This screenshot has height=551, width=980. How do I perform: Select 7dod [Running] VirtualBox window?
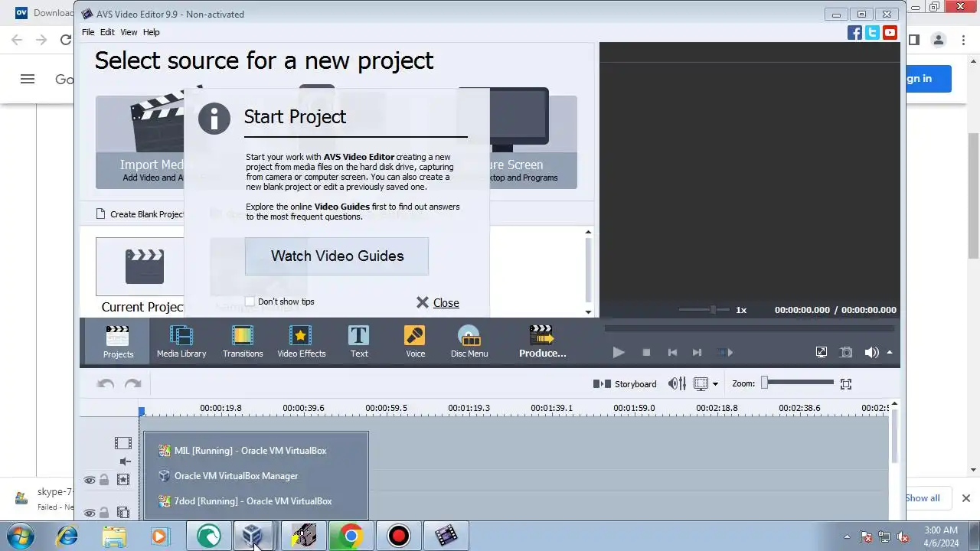(256, 501)
